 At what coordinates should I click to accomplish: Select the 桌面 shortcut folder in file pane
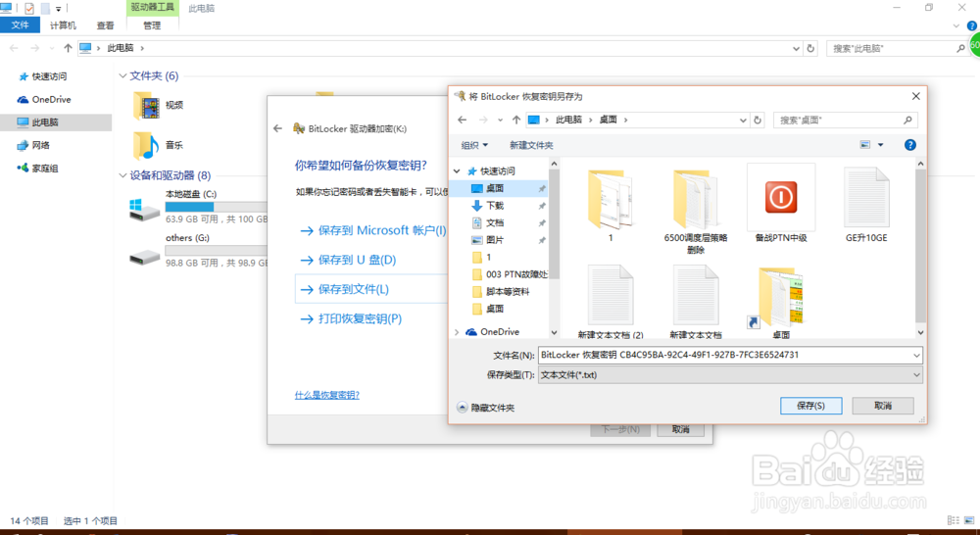click(x=781, y=301)
